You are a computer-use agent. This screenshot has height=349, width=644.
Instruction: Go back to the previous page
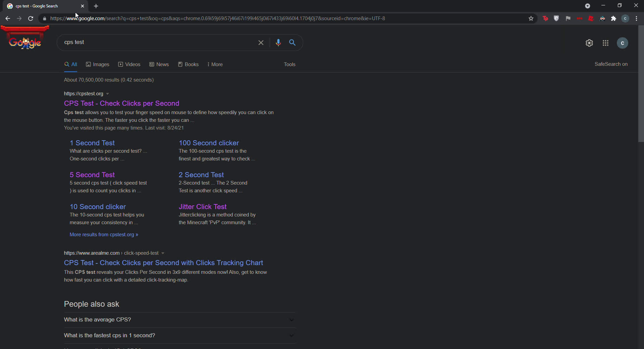click(x=8, y=18)
